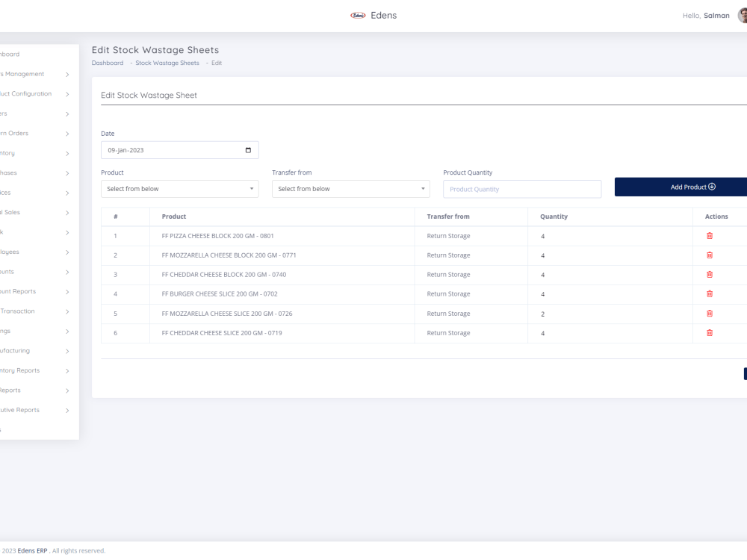Click the Edens brand title
Screen dimensions: 747x560
[383, 15]
